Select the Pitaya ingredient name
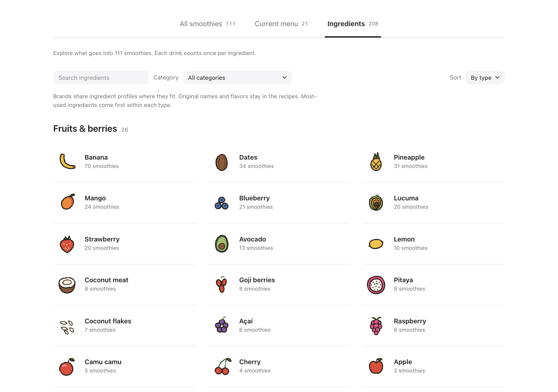The image size is (558, 392). [404, 280]
